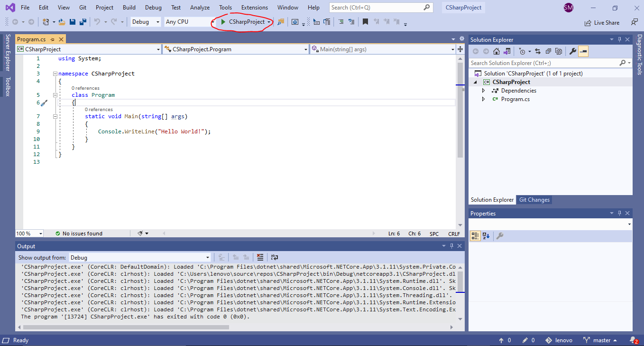Switch views icon in Solution Explorer
The image size is (644, 346).
coord(507,51)
